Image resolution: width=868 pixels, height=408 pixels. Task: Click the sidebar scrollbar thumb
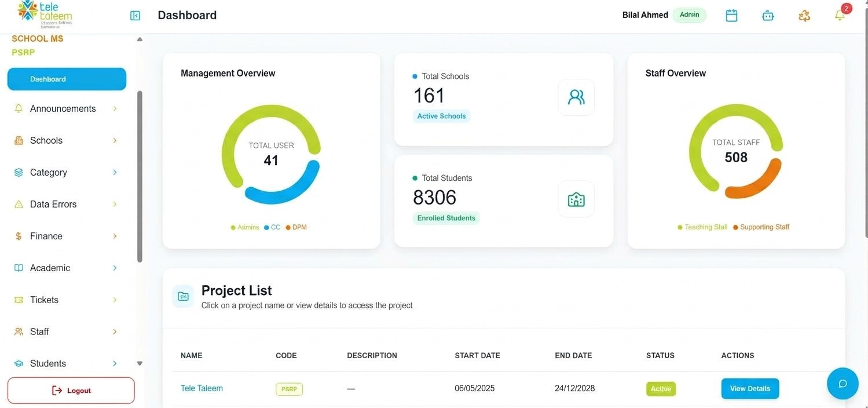[x=140, y=177]
